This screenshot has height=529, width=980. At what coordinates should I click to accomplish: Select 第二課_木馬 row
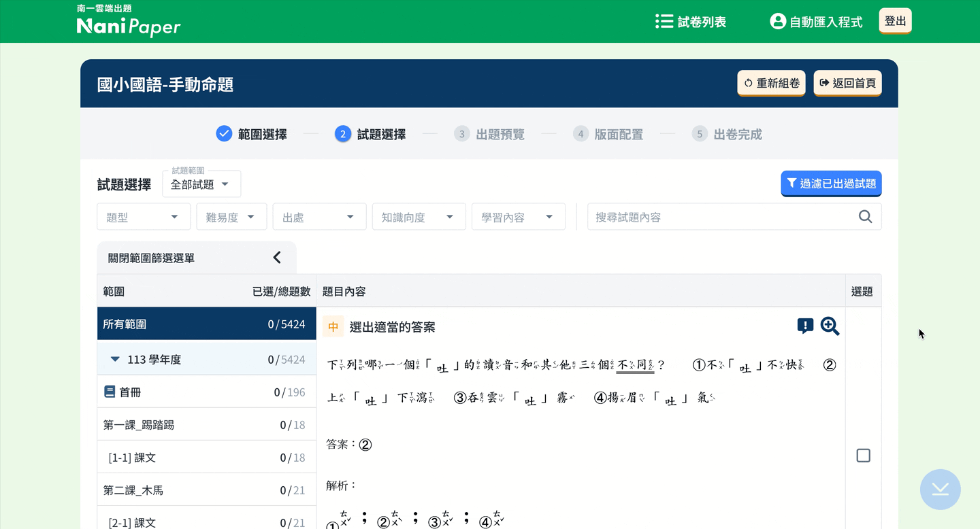207,490
